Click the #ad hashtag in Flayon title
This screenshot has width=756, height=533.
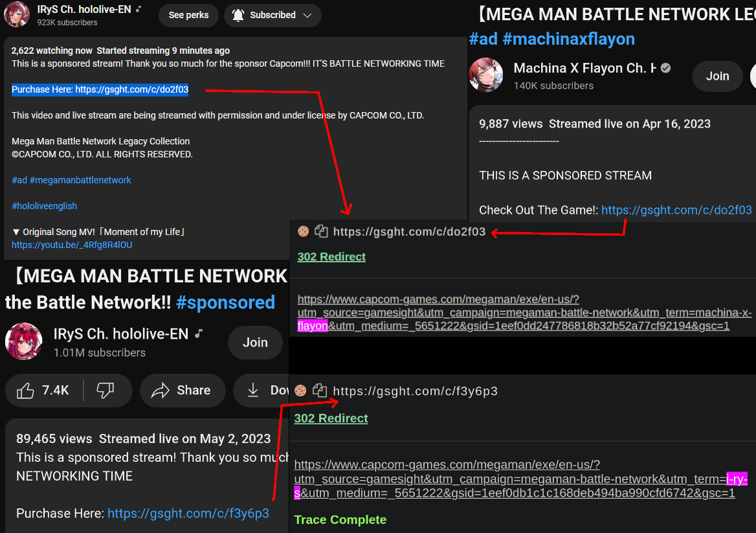click(483, 39)
